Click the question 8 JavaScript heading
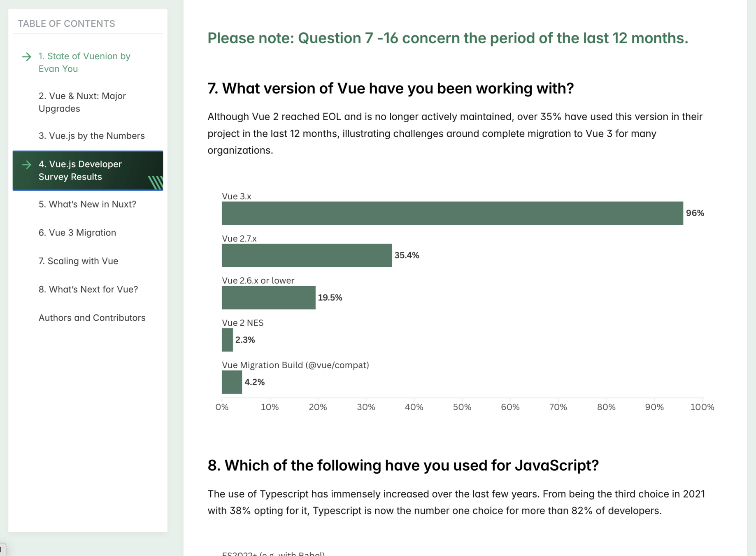Viewport: 756px width, 556px height. pyautogui.click(x=403, y=465)
